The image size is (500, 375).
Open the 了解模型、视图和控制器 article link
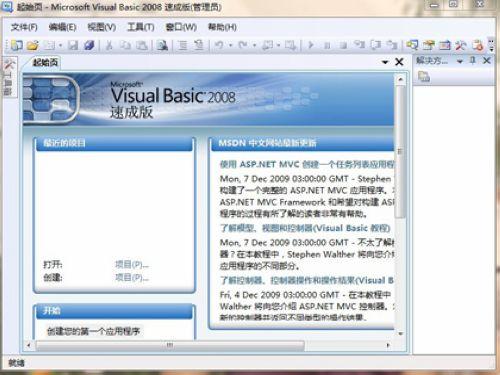pyautogui.click(x=305, y=228)
